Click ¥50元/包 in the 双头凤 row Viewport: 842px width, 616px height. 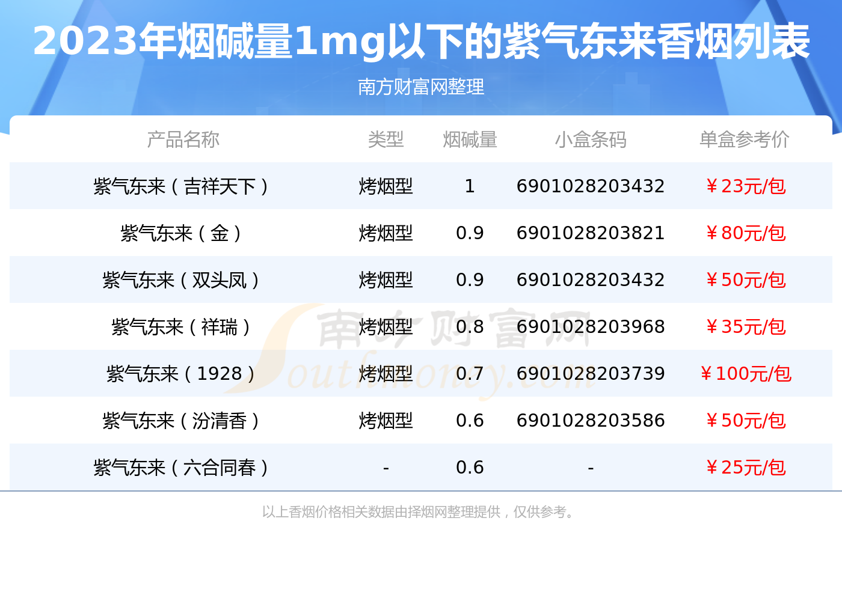[745, 280]
